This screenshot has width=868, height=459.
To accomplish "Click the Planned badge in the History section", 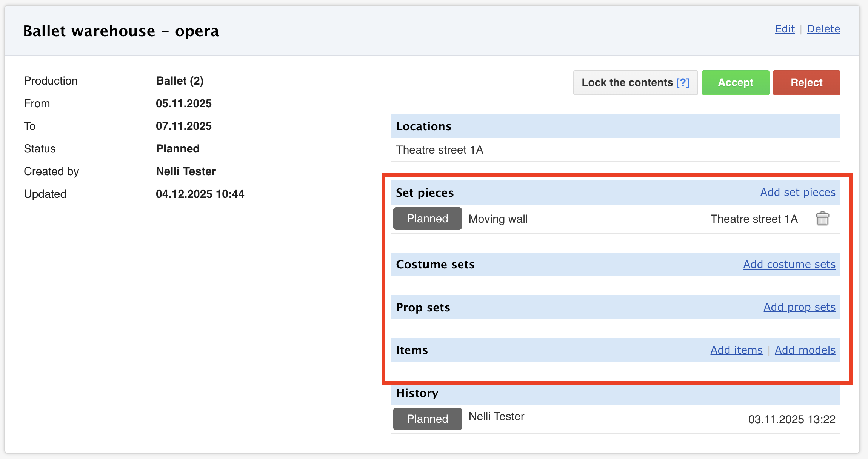I will [x=427, y=419].
